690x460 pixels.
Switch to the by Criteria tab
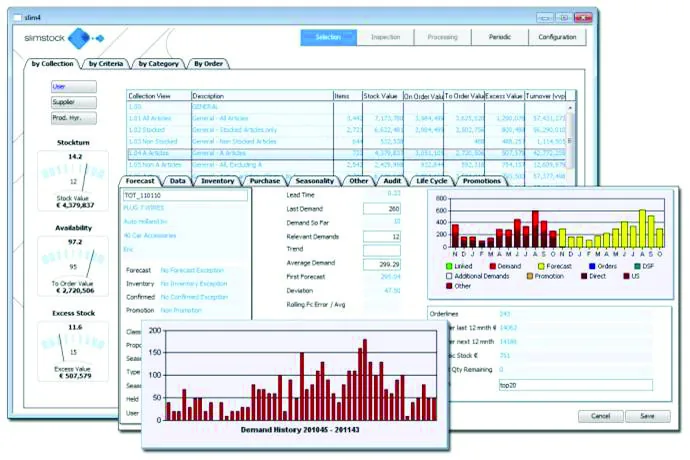(106, 64)
